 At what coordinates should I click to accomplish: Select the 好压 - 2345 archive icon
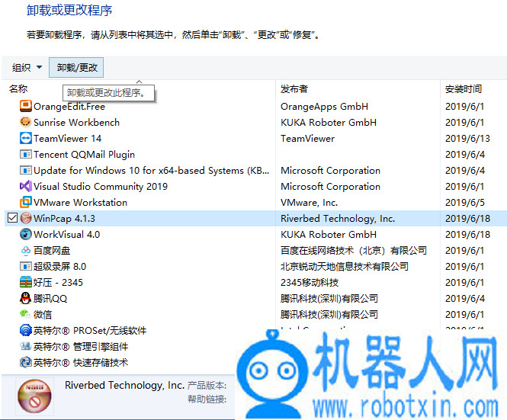[26, 282]
